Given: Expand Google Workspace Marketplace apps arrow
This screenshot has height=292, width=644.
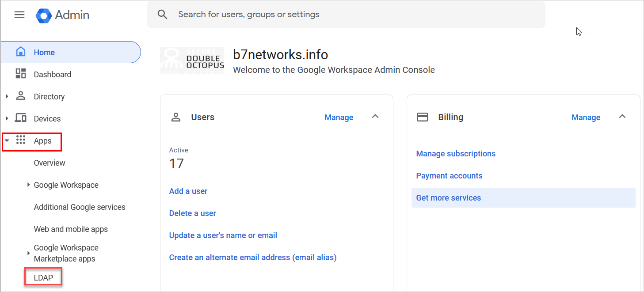Looking at the screenshot, I should 29,253.
